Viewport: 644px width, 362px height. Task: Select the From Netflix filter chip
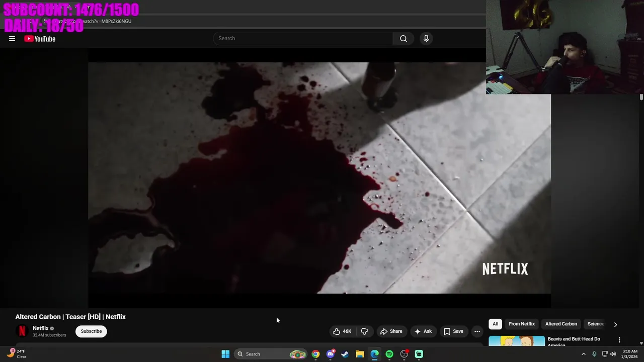[522, 324]
